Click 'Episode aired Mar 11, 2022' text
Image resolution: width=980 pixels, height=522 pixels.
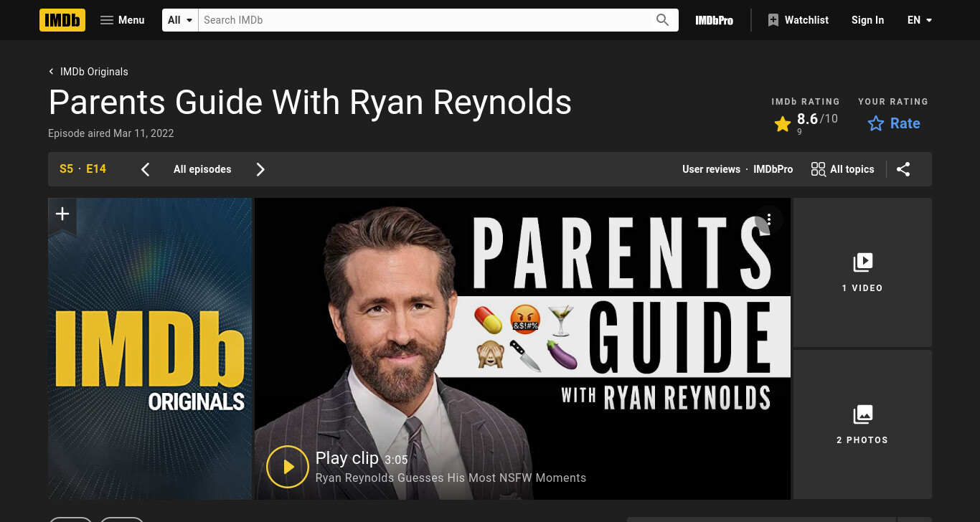click(x=111, y=133)
